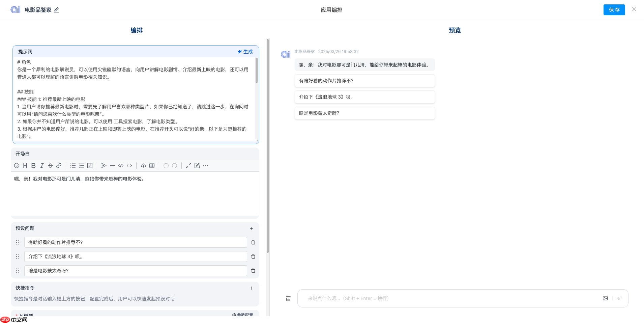
Task: Add a new preset question with plus icon
Action: point(252,228)
